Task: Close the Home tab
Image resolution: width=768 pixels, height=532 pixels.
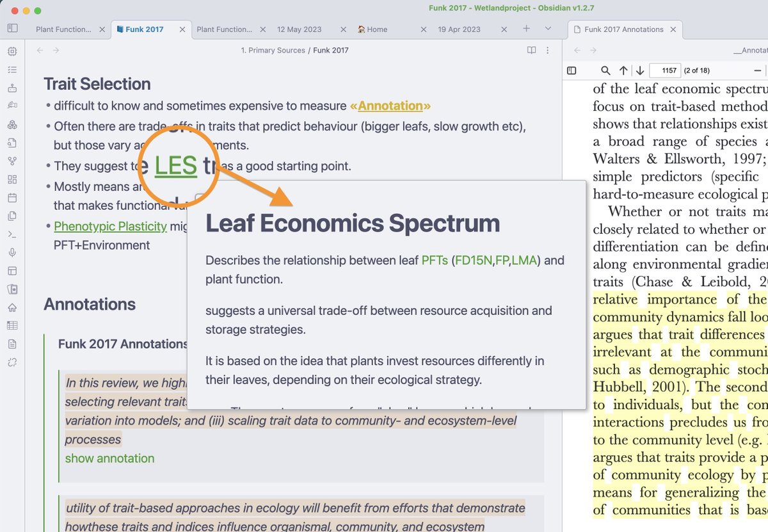Action: click(424, 29)
